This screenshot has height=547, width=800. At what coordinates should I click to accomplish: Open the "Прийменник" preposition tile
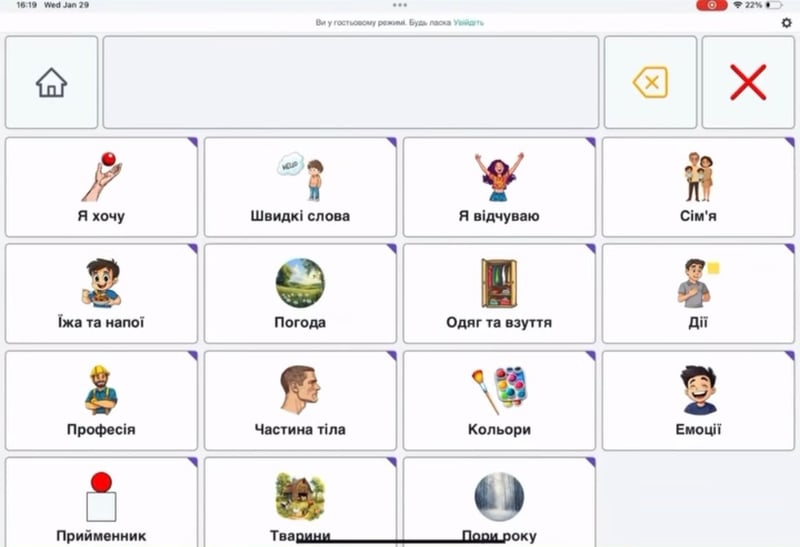coord(101,502)
